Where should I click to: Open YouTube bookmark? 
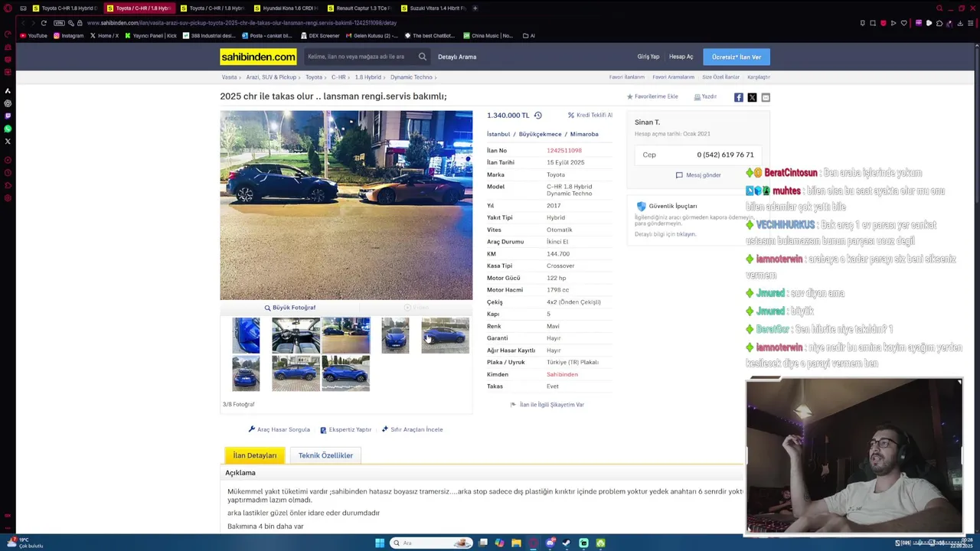tap(34, 35)
